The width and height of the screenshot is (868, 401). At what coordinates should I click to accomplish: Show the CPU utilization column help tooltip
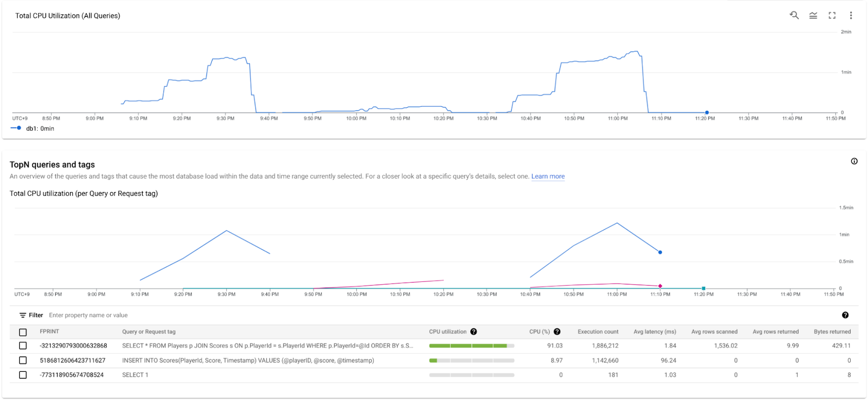tap(474, 332)
